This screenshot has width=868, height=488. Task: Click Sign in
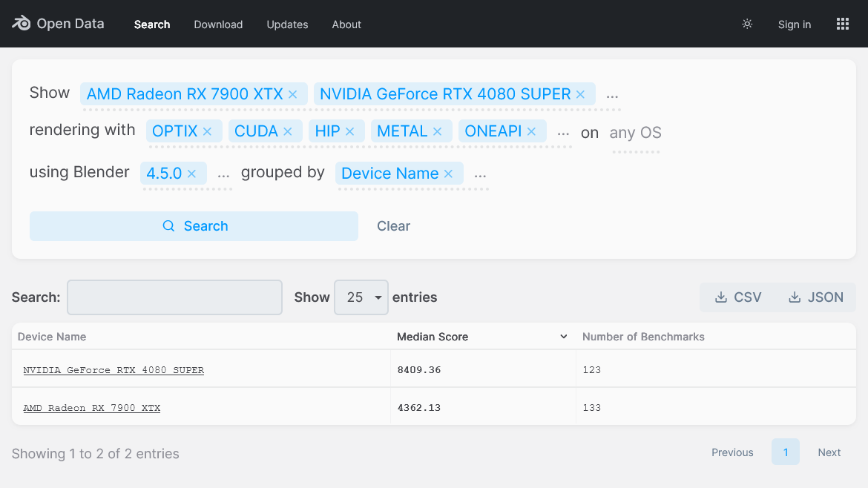click(x=795, y=24)
